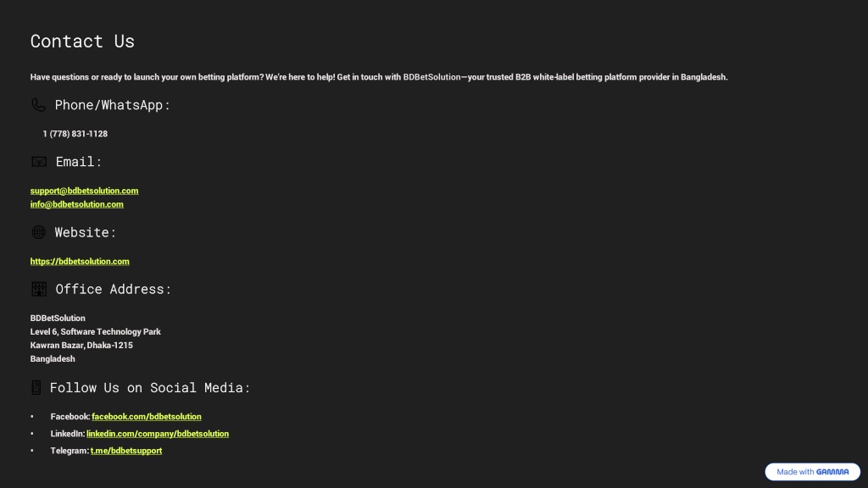Open the info@bdbetsolution.com email link
This screenshot has width=868, height=488.
77,204
